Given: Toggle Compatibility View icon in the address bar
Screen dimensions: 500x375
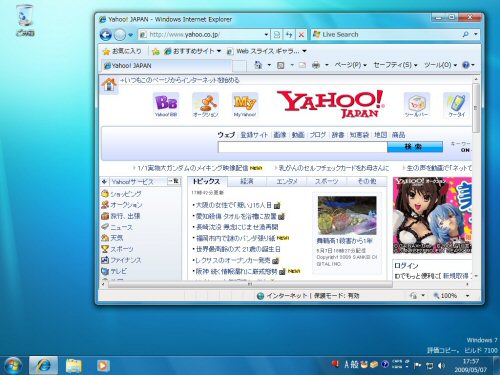Looking at the screenshot, I should point(277,34).
